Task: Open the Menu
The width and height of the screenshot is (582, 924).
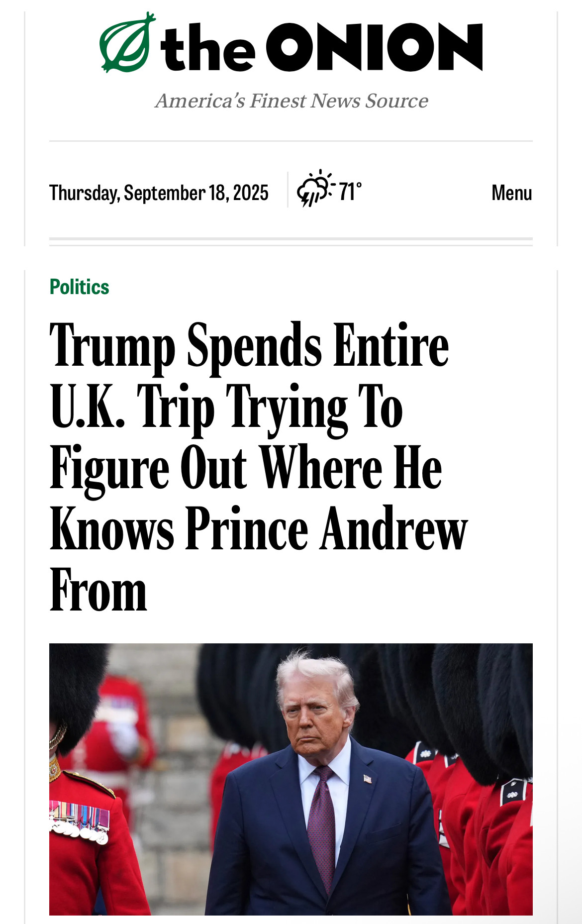Action: [512, 193]
